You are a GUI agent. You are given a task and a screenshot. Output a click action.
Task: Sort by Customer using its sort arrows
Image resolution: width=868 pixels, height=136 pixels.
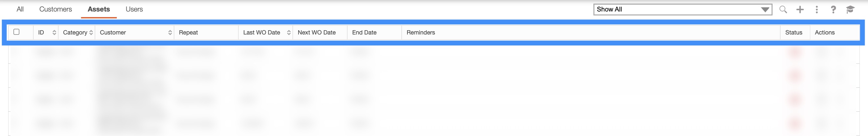point(170,33)
